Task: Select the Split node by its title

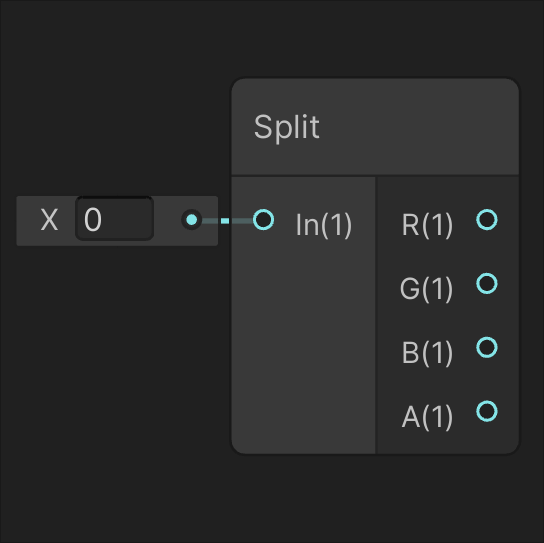Action: click(287, 127)
